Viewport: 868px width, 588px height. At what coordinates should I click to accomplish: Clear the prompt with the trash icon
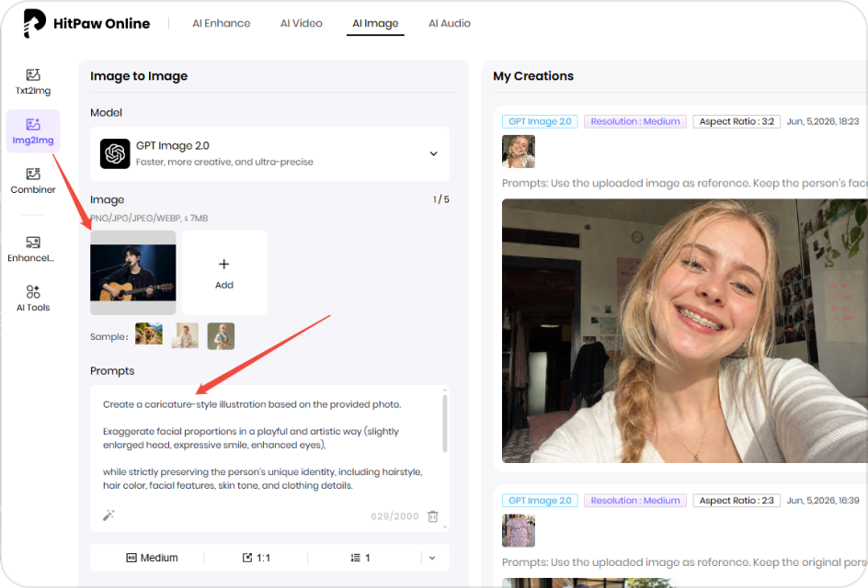coord(433,516)
